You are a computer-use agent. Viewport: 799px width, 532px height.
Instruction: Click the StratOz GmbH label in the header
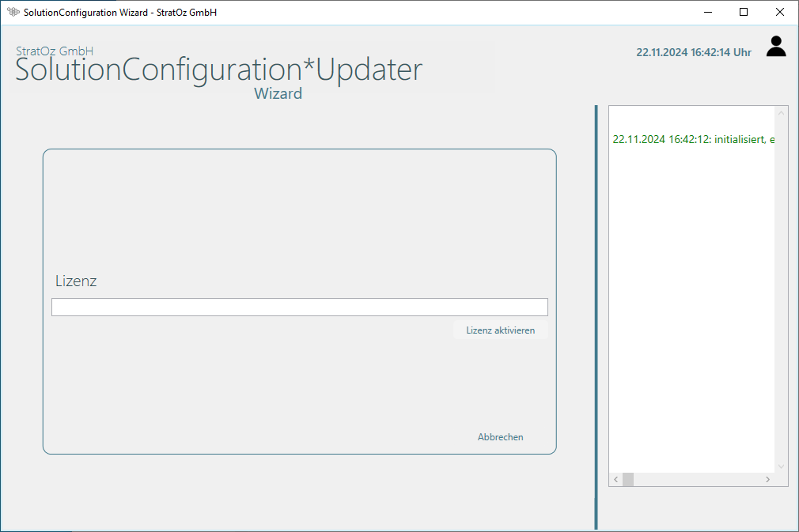click(x=55, y=51)
